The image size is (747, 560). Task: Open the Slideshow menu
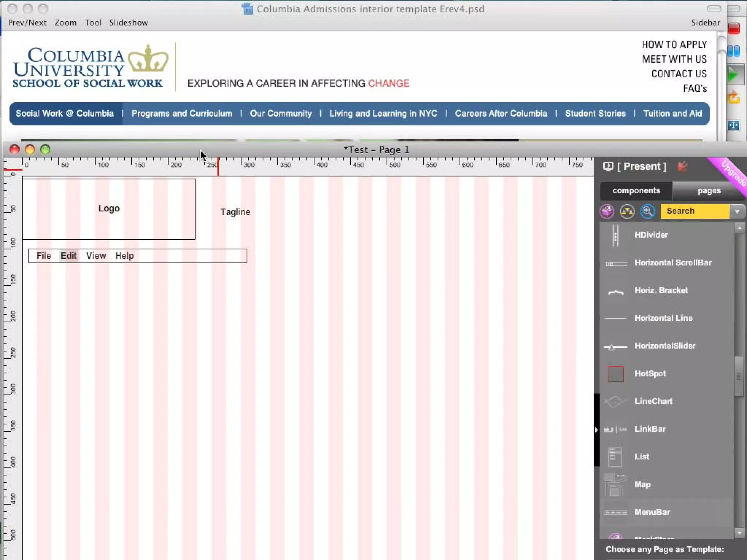point(128,23)
